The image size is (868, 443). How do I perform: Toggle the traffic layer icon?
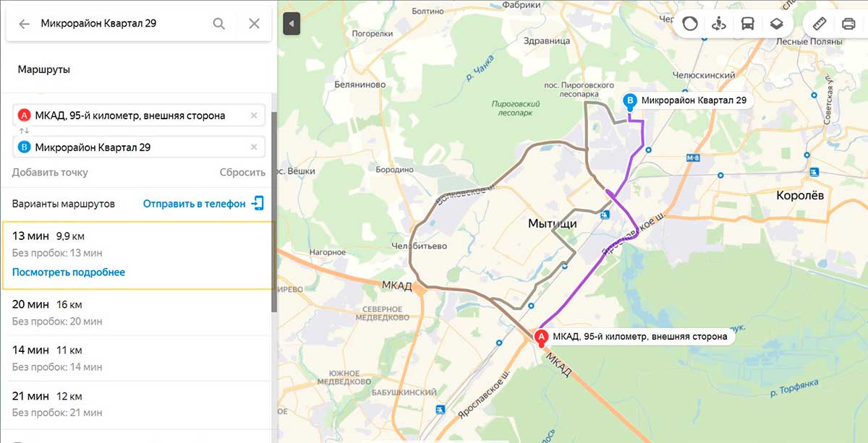click(690, 23)
